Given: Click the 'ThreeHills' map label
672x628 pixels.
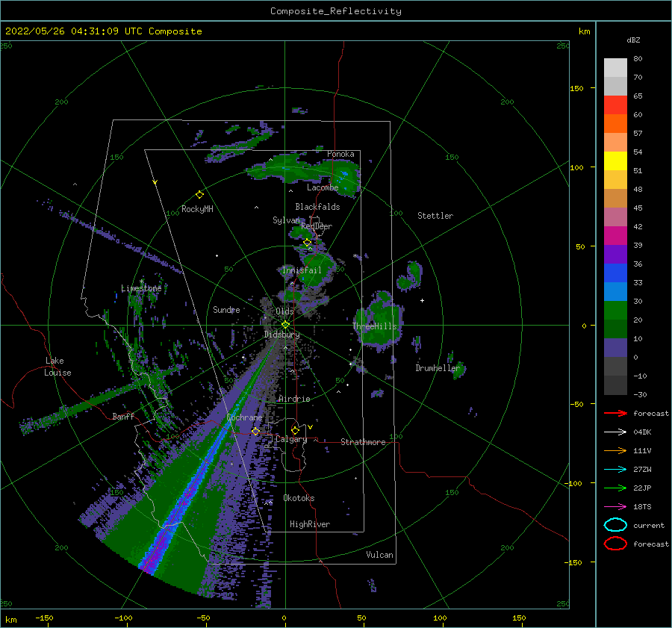Looking at the screenshot, I should coord(375,326).
